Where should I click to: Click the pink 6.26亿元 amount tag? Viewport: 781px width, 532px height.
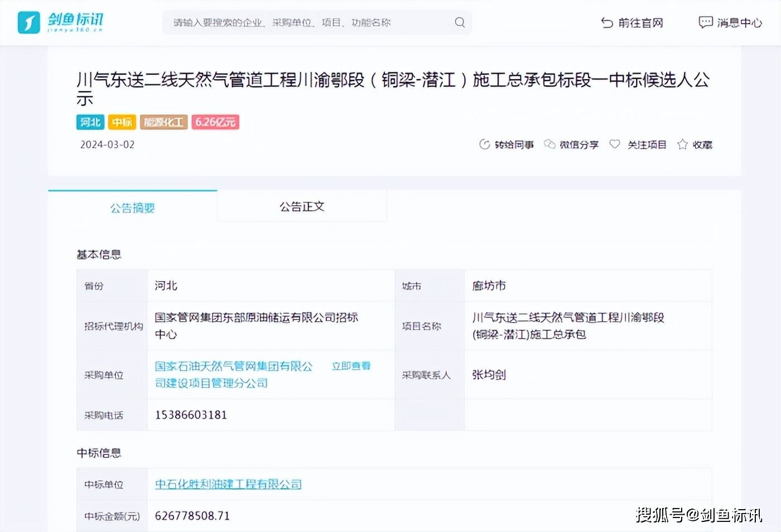coord(215,122)
